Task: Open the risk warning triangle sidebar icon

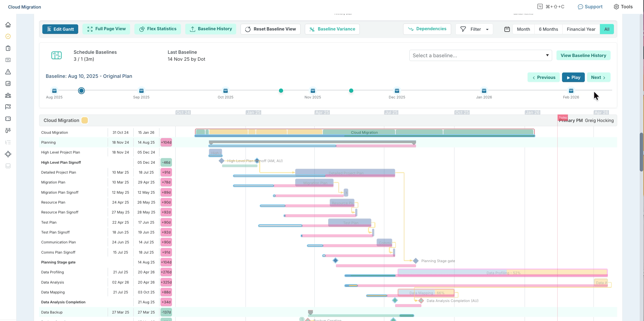Action: [x=8, y=72]
